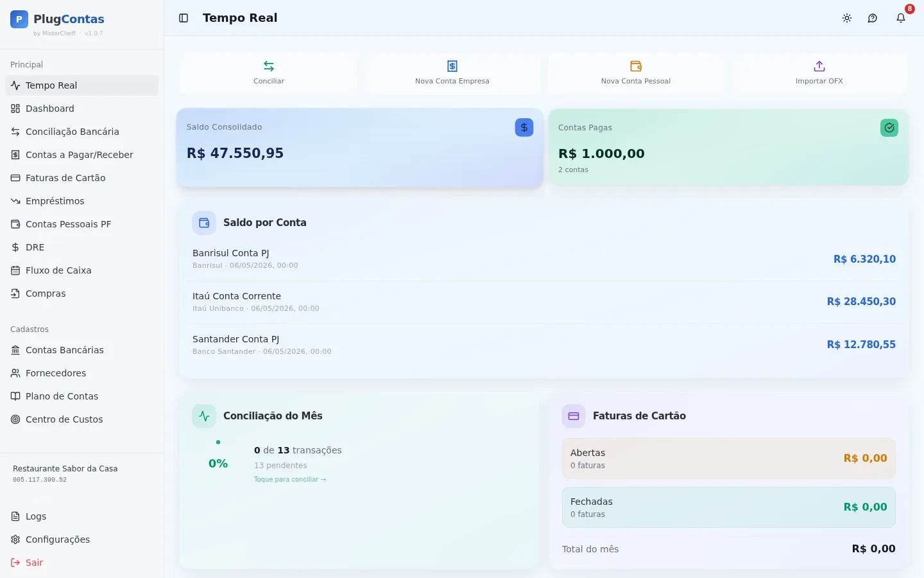Open notifications bell with 8 badge
The image size is (924, 578).
click(901, 18)
